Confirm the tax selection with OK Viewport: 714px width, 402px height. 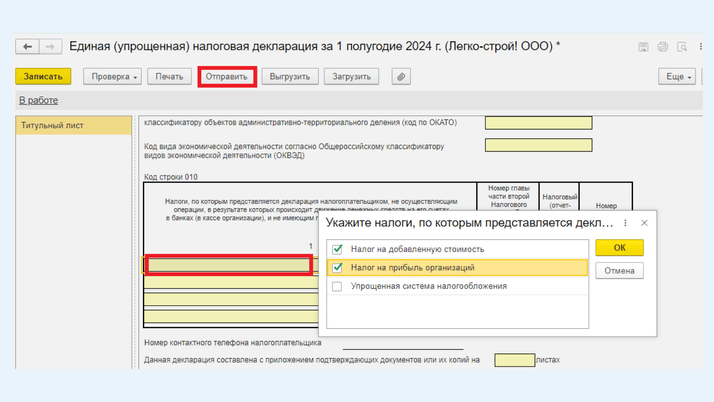(x=619, y=248)
